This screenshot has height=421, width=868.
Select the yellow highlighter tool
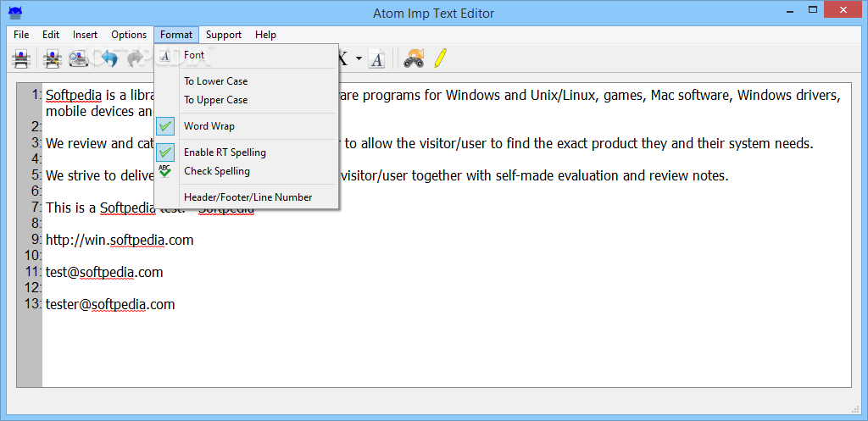click(440, 58)
